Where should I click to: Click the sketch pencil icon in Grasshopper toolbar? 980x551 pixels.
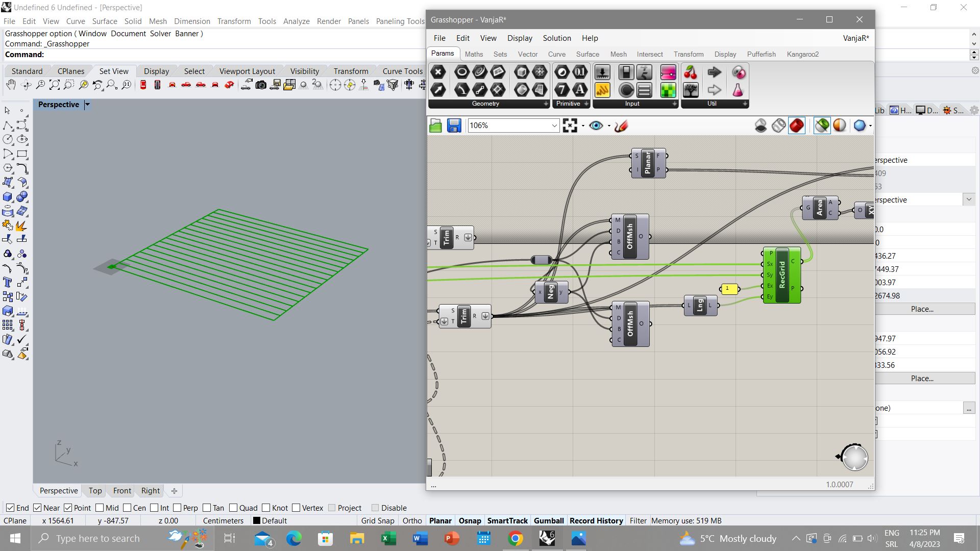tap(621, 126)
